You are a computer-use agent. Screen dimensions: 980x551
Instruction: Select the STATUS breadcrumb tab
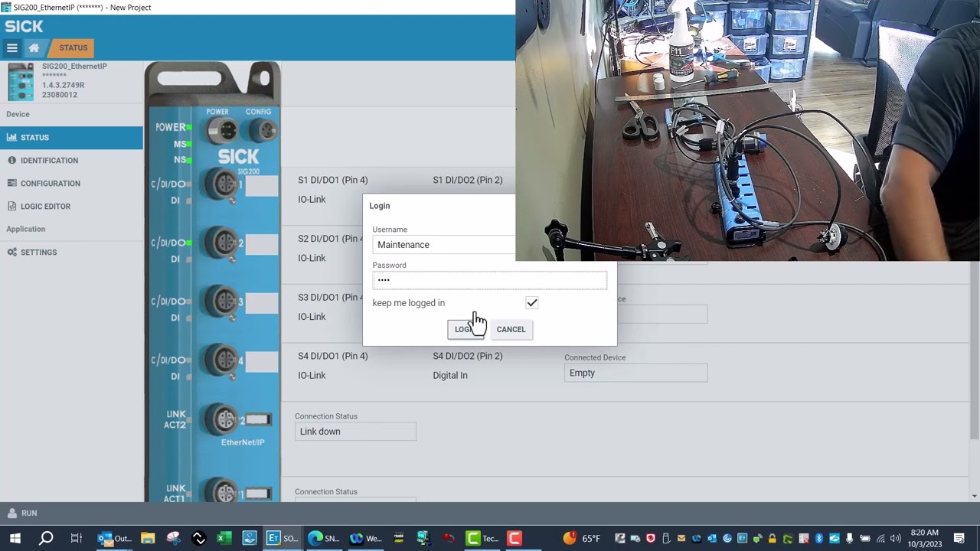click(73, 47)
